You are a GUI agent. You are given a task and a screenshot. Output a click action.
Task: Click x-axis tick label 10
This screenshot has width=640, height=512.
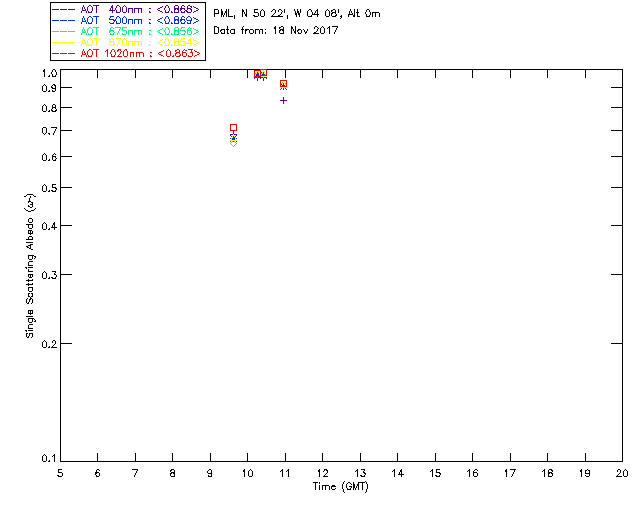[247, 473]
